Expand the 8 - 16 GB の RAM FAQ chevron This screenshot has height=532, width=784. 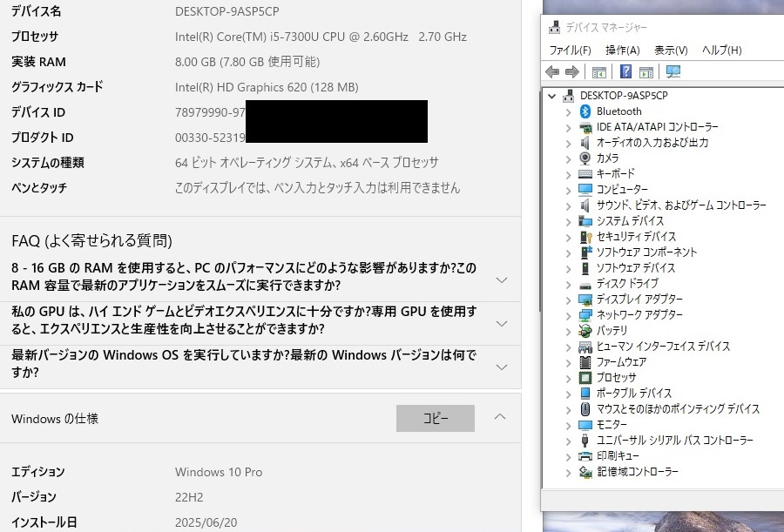coord(501,280)
